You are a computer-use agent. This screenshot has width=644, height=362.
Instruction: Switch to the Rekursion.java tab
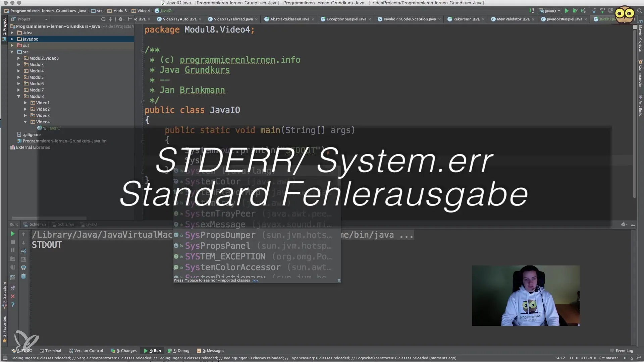click(466, 19)
